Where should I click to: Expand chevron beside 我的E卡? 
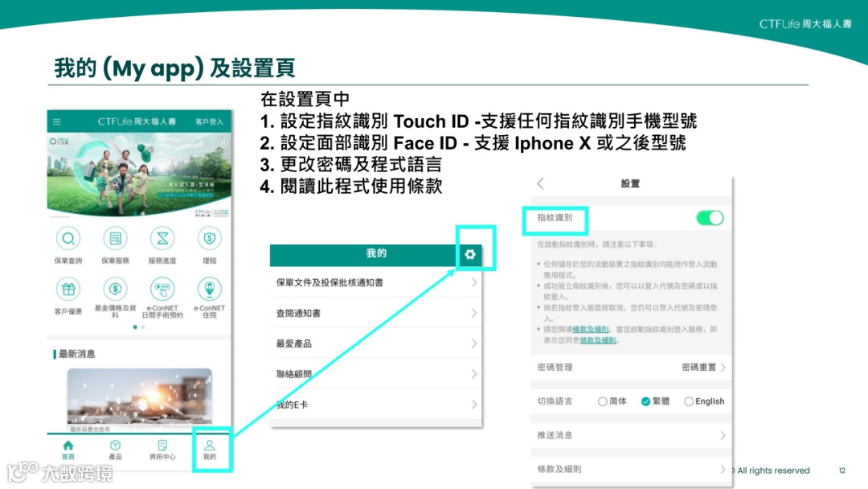click(x=474, y=405)
